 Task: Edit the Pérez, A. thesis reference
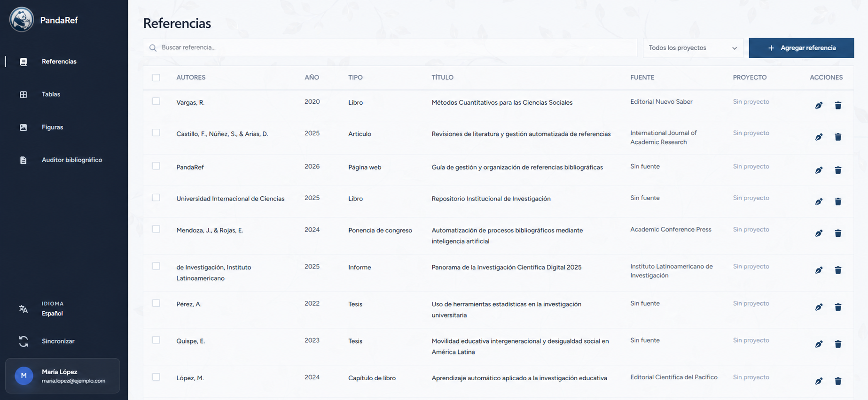(x=819, y=307)
